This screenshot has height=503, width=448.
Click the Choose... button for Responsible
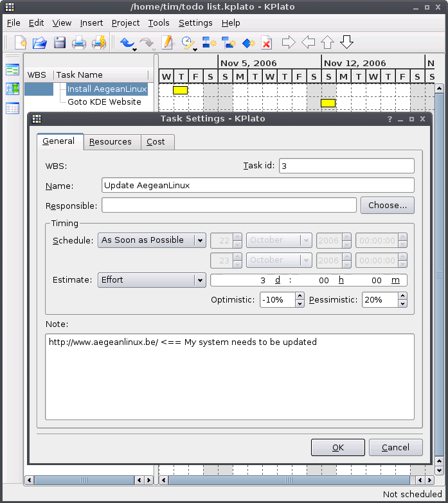388,206
